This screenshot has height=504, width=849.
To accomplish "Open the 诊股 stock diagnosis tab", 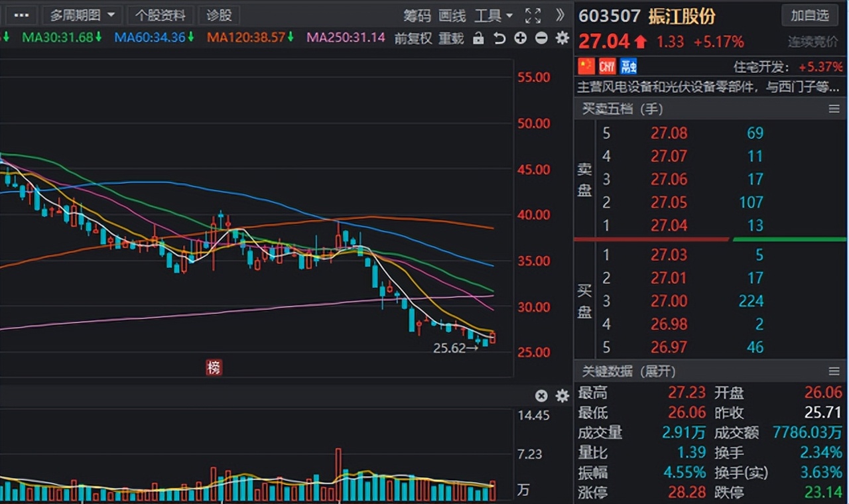I will tap(220, 15).
